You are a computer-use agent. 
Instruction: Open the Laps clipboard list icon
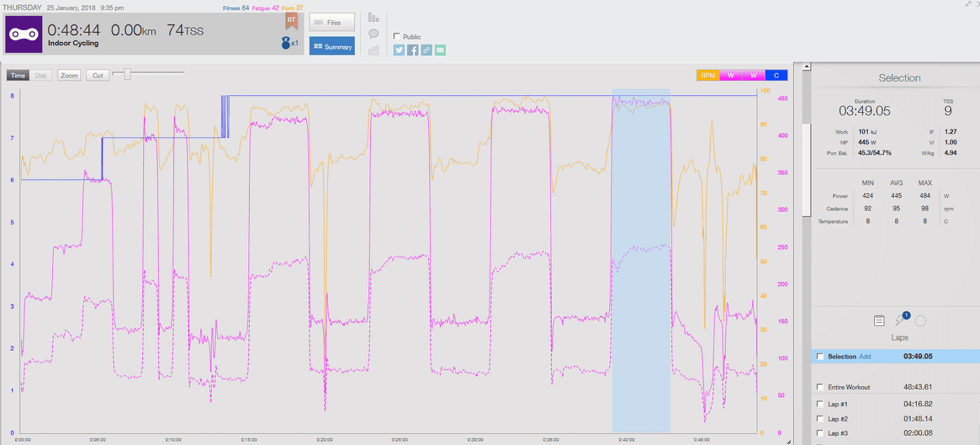coord(879,321)
